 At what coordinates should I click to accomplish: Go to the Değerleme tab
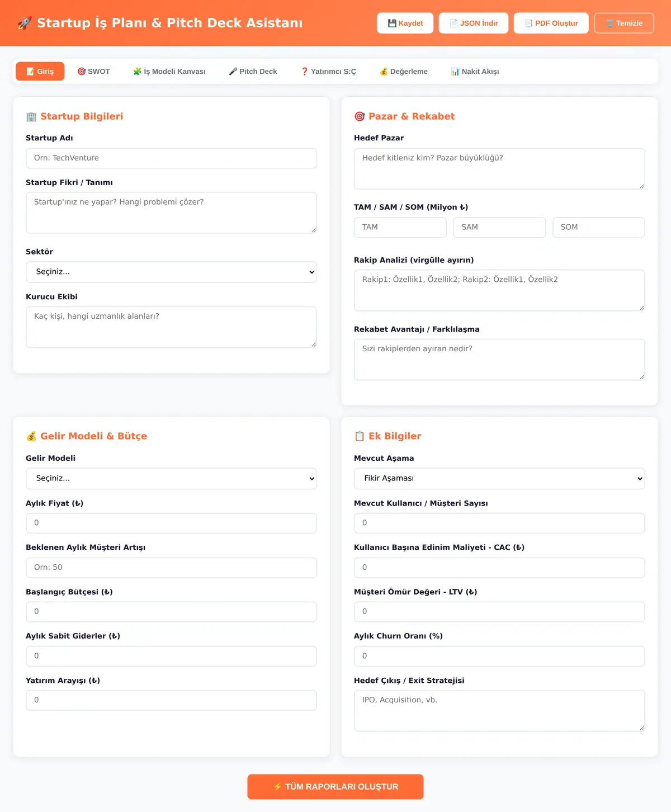404,72
